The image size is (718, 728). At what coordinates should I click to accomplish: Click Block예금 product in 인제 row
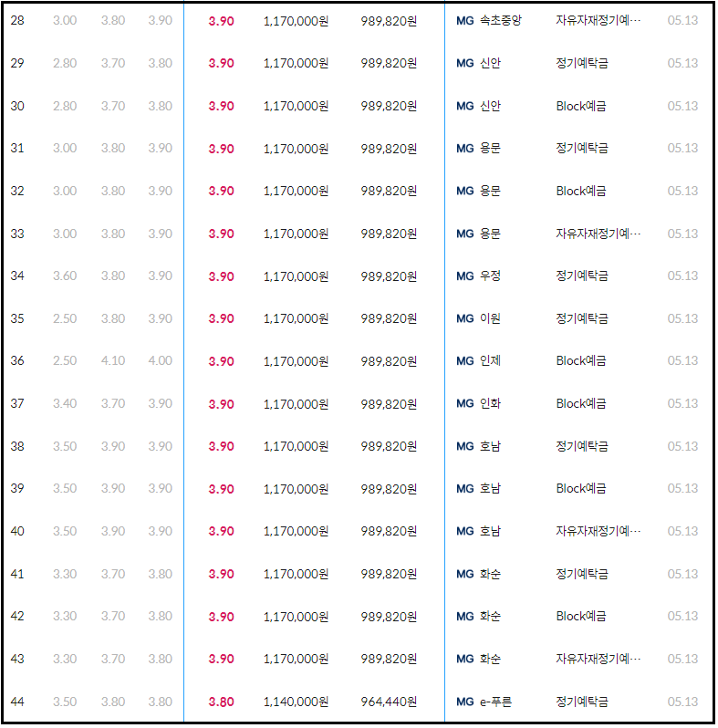click(x=581, y=360)
